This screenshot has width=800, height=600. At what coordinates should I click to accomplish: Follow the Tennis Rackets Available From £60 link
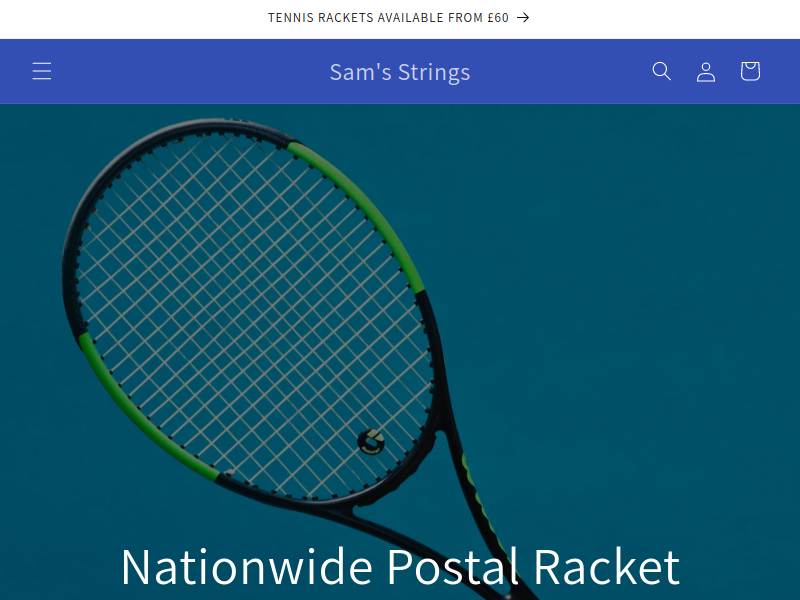tap(399, 18)
